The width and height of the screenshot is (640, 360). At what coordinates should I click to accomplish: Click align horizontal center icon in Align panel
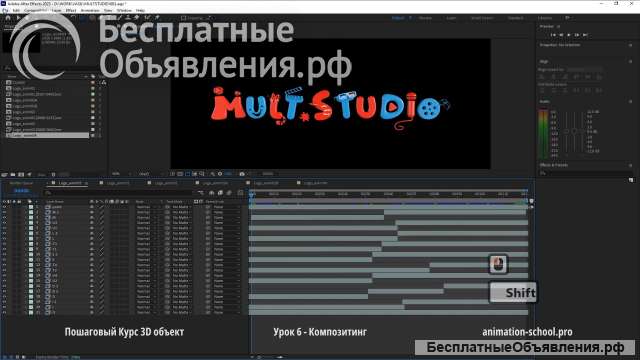[554, 77]
